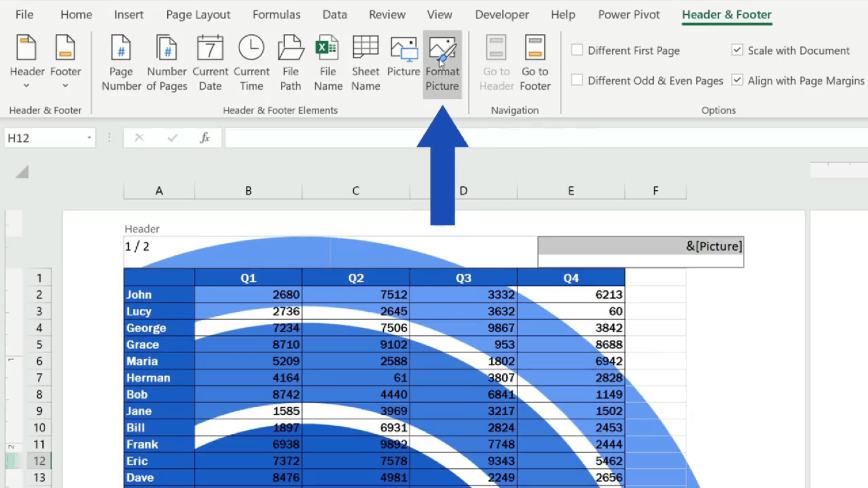The width and height of the screenshot is (868, 488).
Task: Open the Power Pivot ribbon tab
Action: (628, 15)
